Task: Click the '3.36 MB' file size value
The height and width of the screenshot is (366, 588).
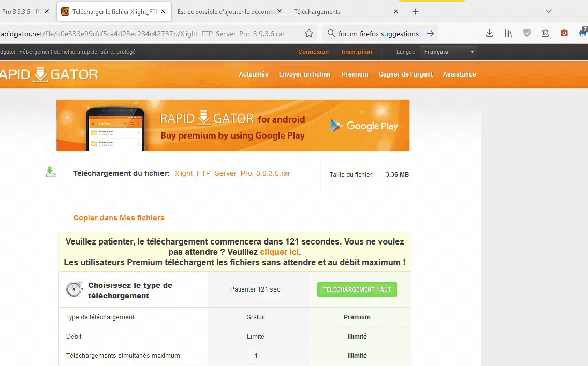Action: coord(397,175)
